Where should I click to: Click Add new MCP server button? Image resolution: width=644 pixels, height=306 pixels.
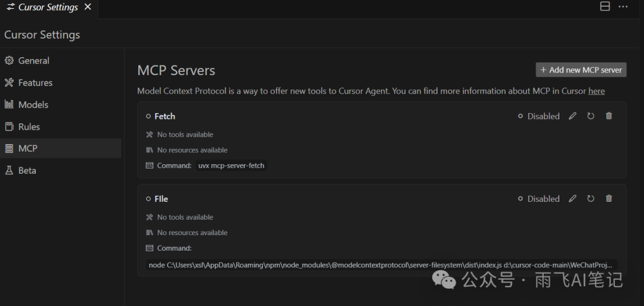pyautogui.click(x=581, y=70)
